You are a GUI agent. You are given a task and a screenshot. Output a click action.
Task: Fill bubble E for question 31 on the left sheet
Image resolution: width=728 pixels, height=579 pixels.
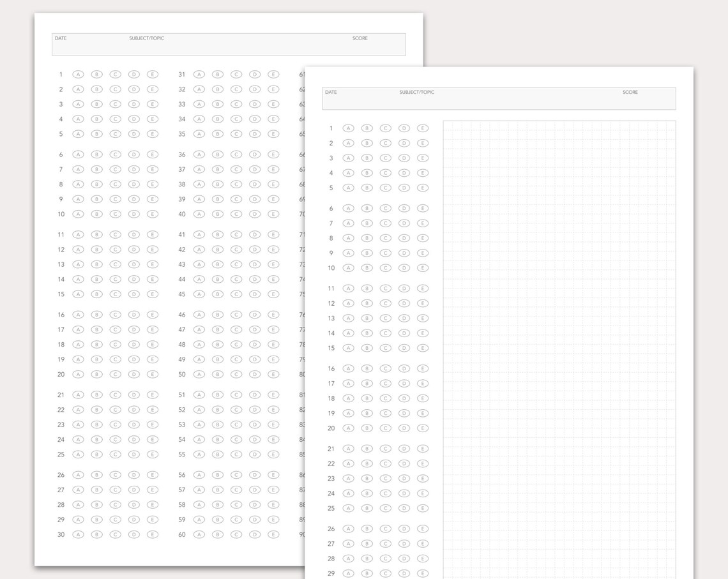coord(273,74)
